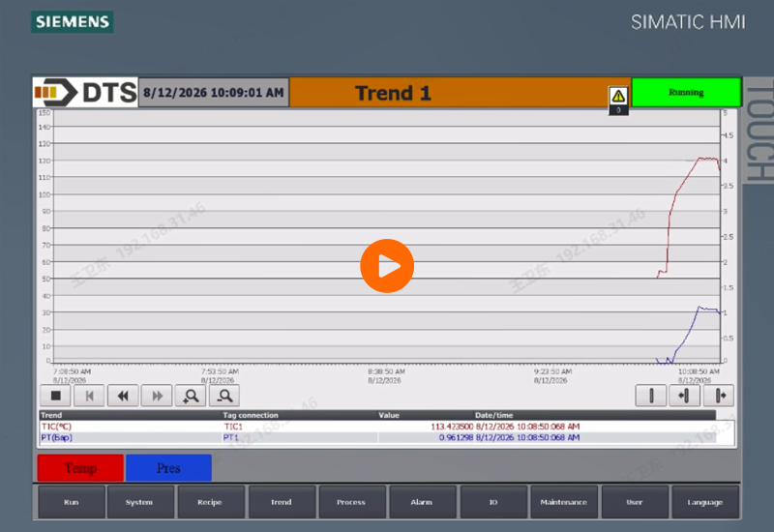
Task: Show the blue Pres trend
Action: [168, 468]
